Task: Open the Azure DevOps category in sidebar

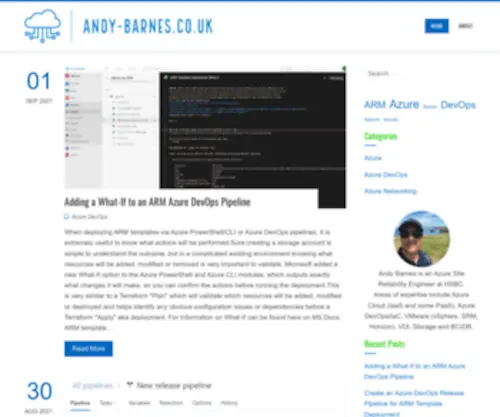Action: point(386,175)
